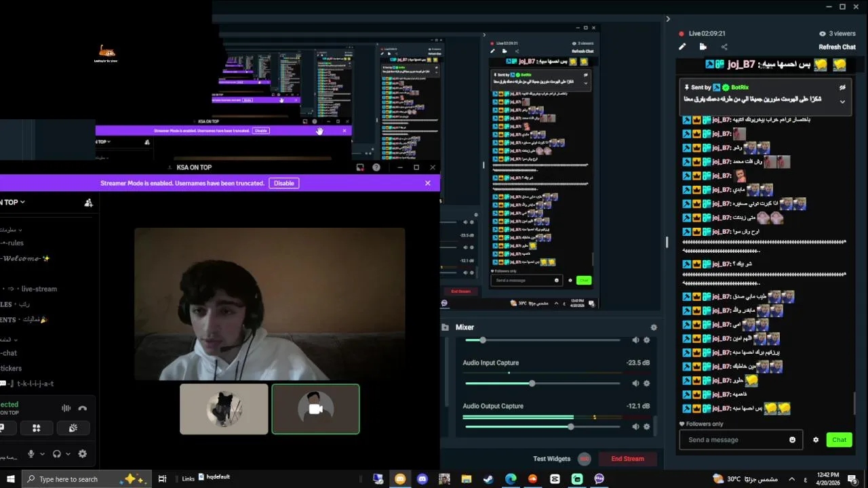Click the 3 viewers count
The image size is (868, 488).
pyautogui.click(x=837, y=33)
